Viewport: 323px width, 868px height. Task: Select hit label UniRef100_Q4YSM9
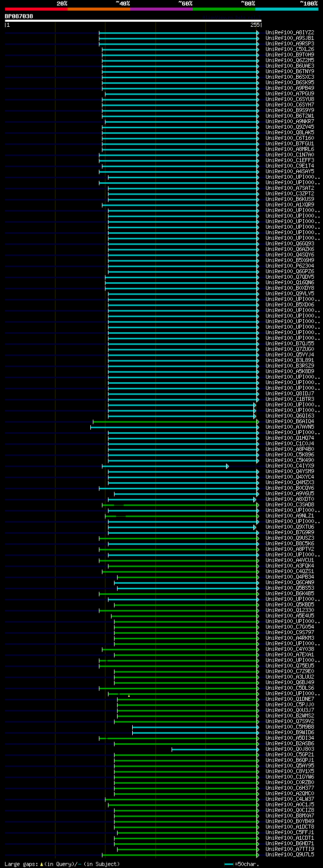tap(290, 472)
